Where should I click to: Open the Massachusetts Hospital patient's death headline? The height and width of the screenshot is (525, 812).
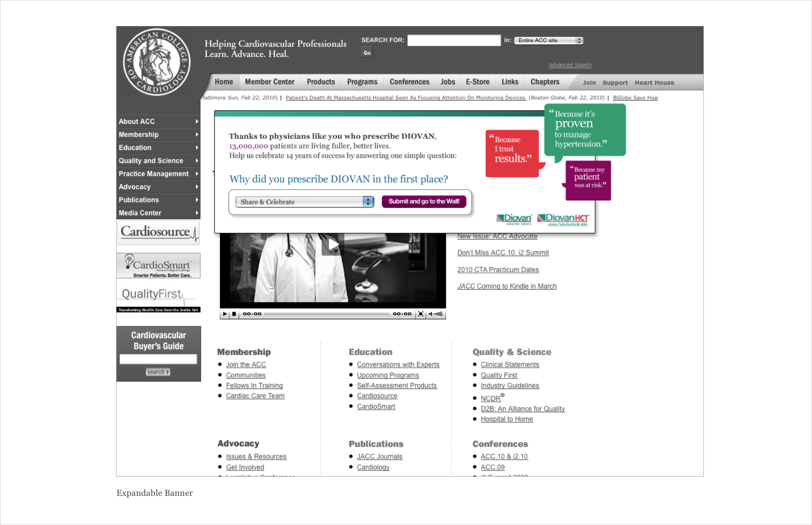(406, 97)
